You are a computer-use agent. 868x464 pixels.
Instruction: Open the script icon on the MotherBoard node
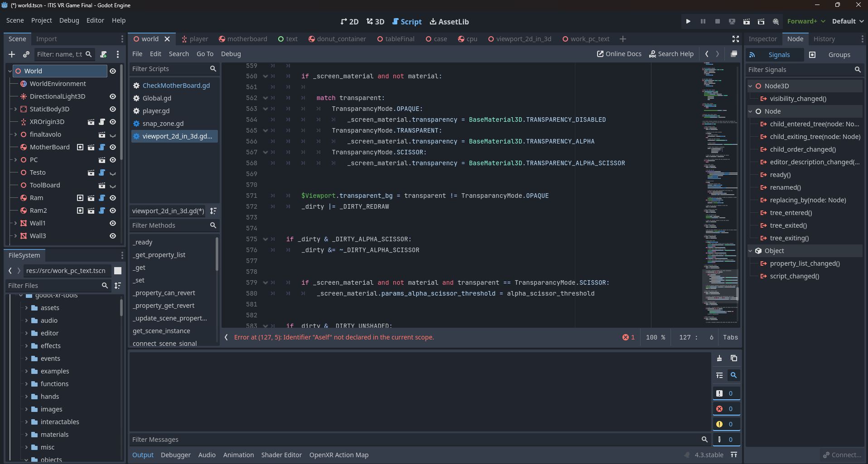102,147
